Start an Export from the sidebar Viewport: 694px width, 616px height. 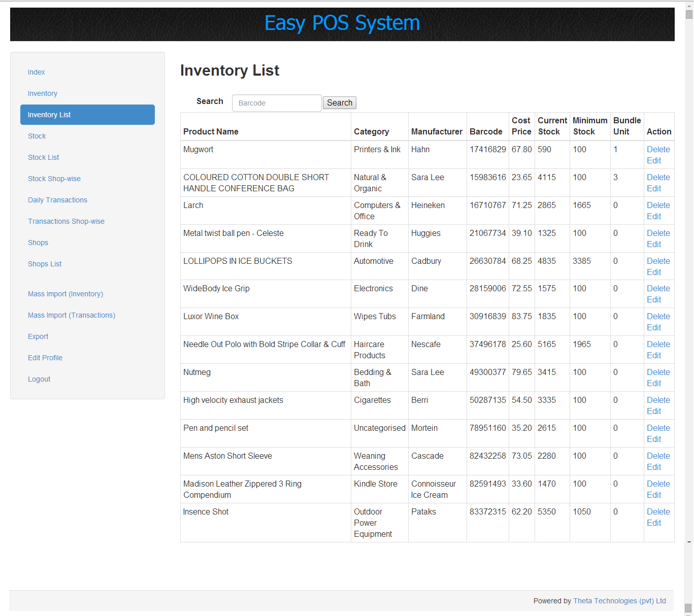click(38, 336)
